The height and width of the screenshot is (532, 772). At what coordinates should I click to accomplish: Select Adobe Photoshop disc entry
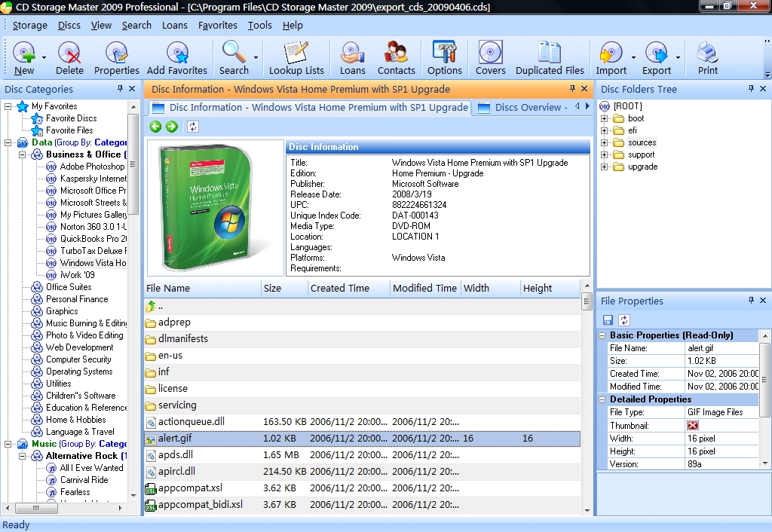coord(93,167)
